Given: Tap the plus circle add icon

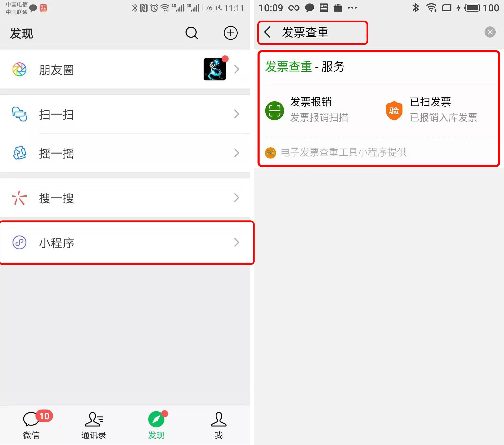Looking at the screenshot, I should pos(230,33).
